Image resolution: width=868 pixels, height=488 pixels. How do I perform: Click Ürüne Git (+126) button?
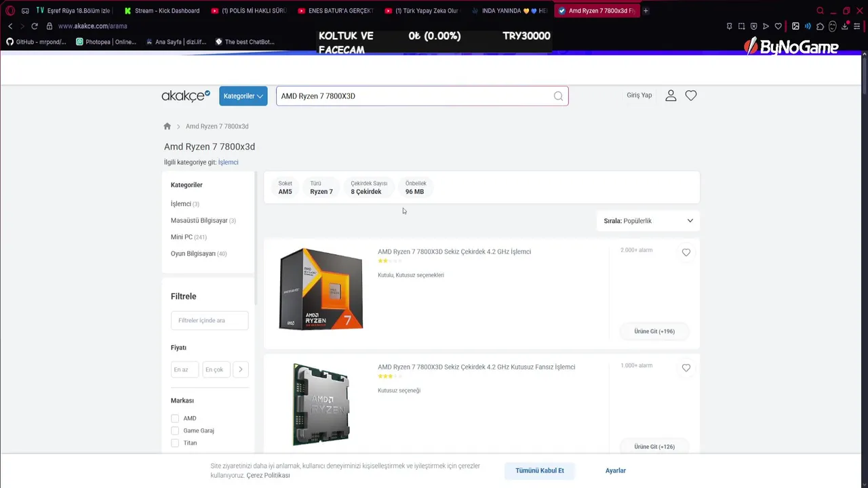(x=654, y=447)
